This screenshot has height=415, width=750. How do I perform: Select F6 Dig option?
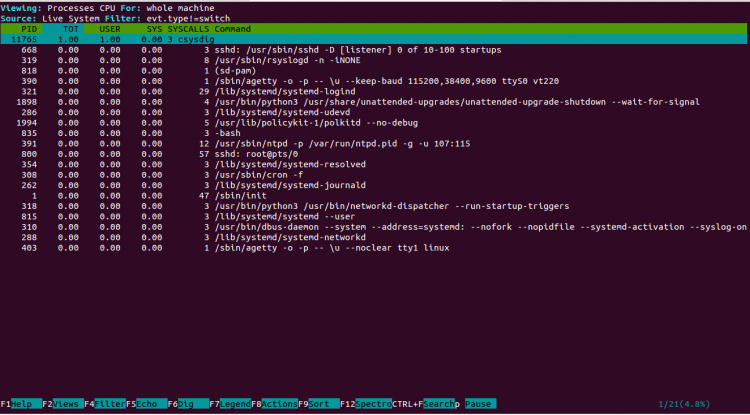[x=187, y=404]
